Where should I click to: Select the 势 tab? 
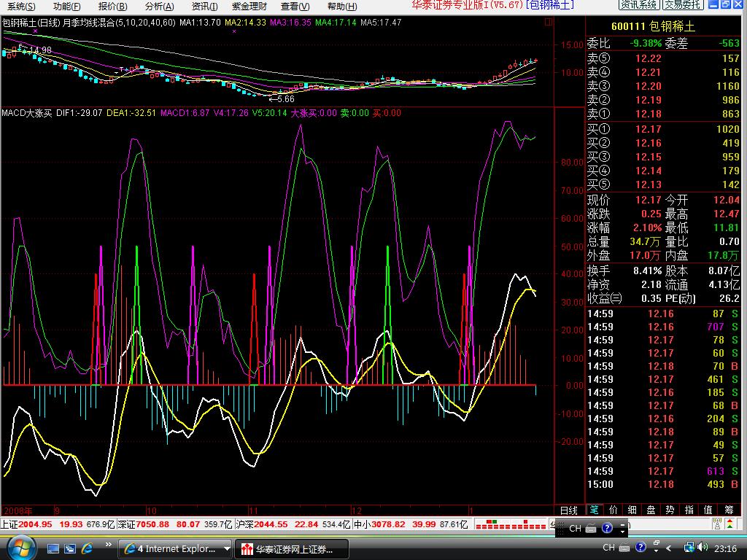click(670, 510)
